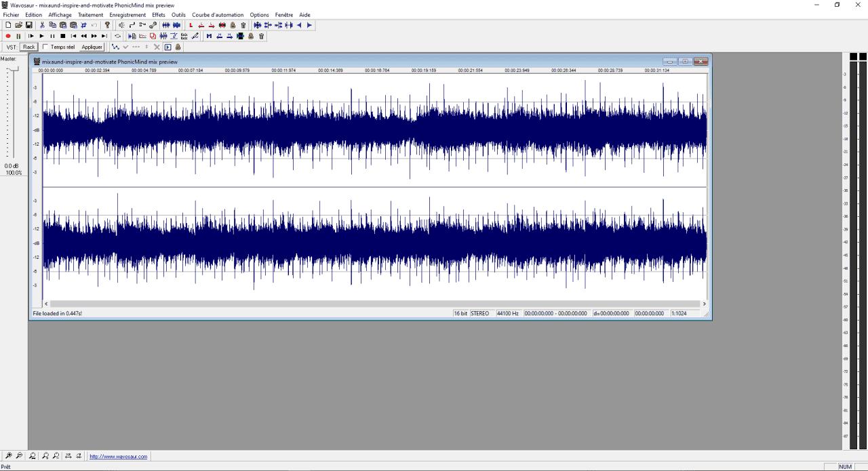Click the zoom out magnifier in bottom toolbar
The image size is (868, 471).
[x=18, y=456]
